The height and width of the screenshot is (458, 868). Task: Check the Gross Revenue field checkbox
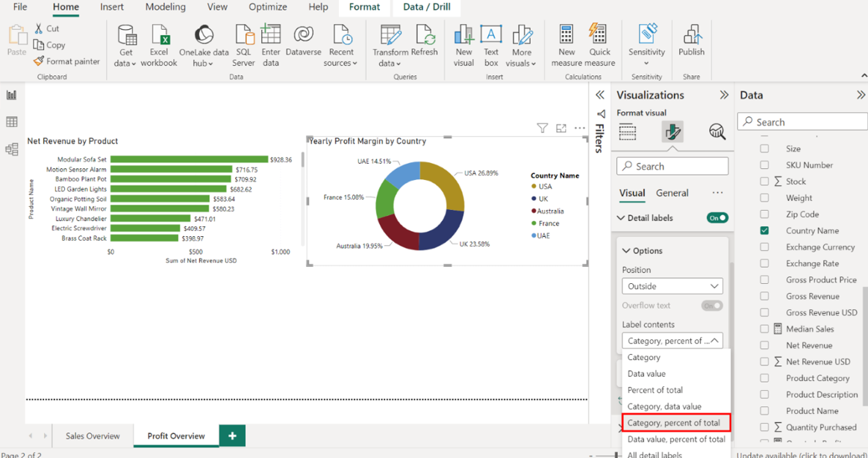coord(764,297)
